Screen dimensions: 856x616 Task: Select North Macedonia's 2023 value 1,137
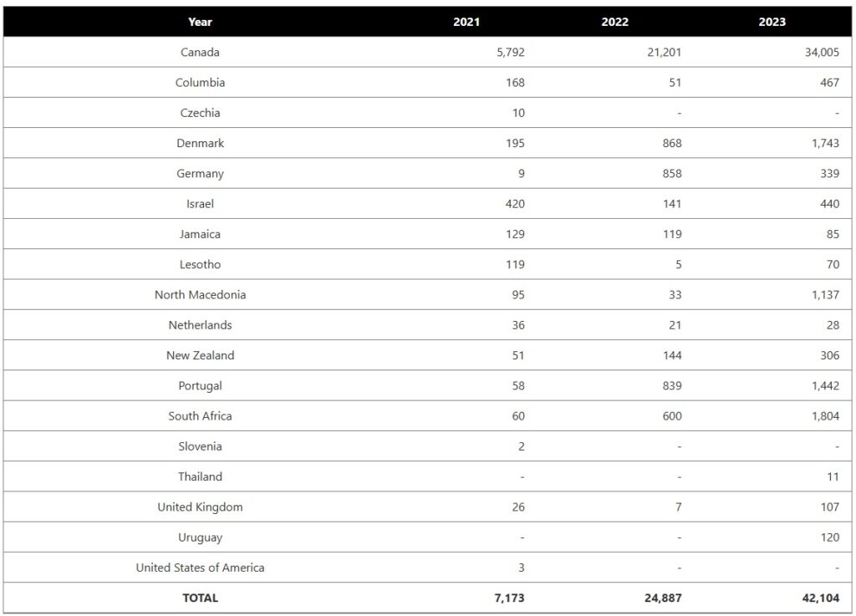pyautogui.click(x=824, y=295)
